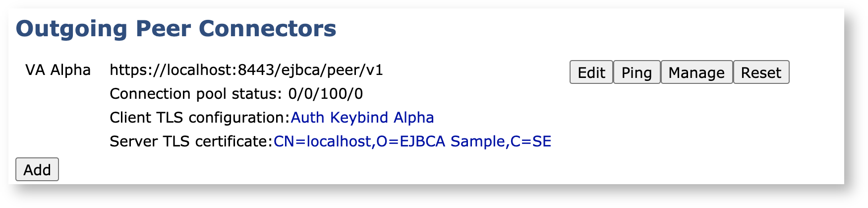Screen dimensions: 868x208
Task: Choose Manage between Ping and Reset
Action: [696, 72]
